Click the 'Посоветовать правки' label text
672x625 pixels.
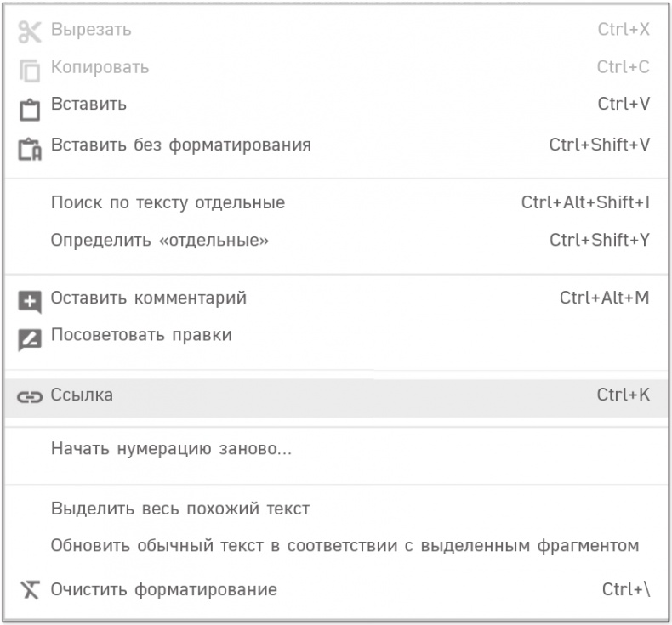pyautogui.click(x=141, y=335)
